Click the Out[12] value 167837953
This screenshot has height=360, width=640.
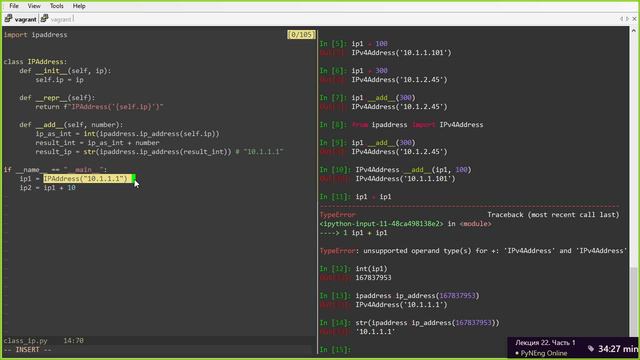373,278
